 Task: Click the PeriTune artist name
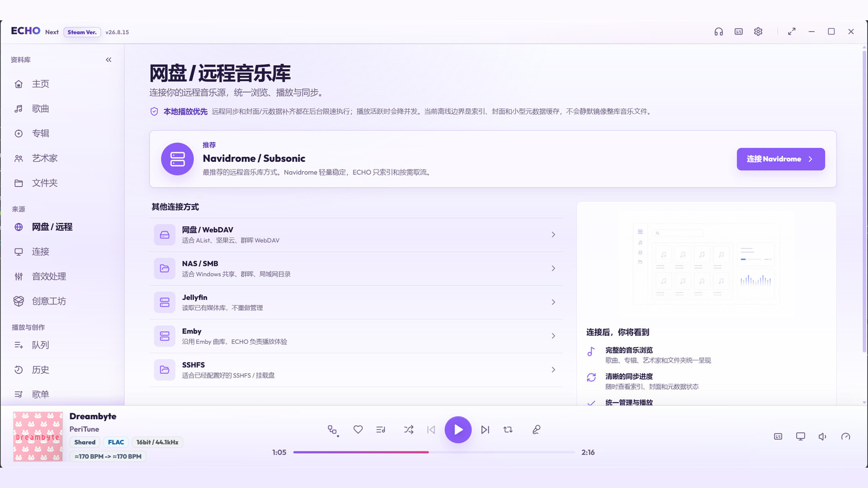(84, 429)
